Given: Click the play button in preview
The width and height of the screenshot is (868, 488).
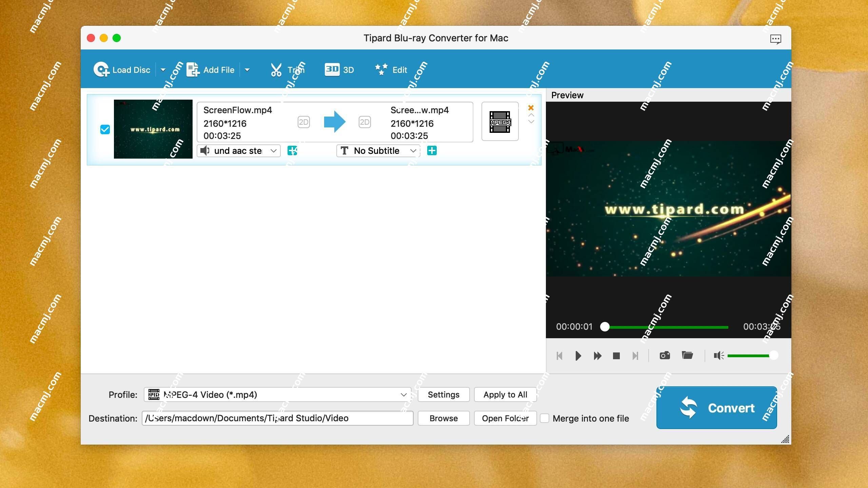Looking at the screenshot, I should [x=578, y=355].
